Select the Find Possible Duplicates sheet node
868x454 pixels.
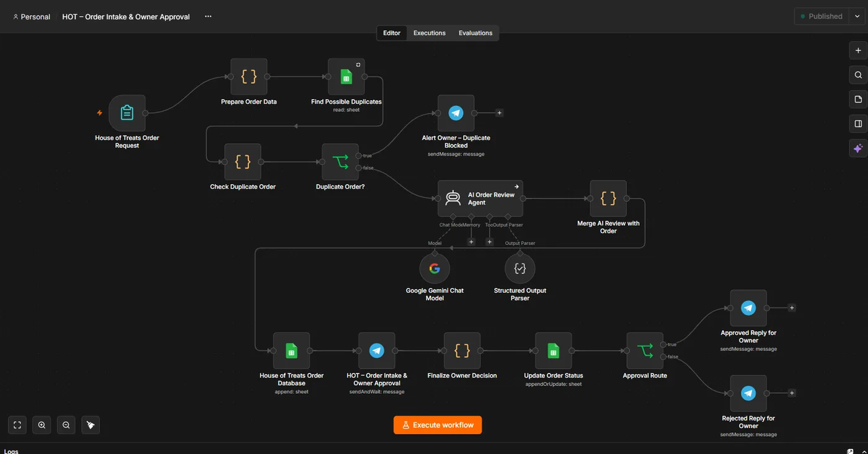pos(346,77)
